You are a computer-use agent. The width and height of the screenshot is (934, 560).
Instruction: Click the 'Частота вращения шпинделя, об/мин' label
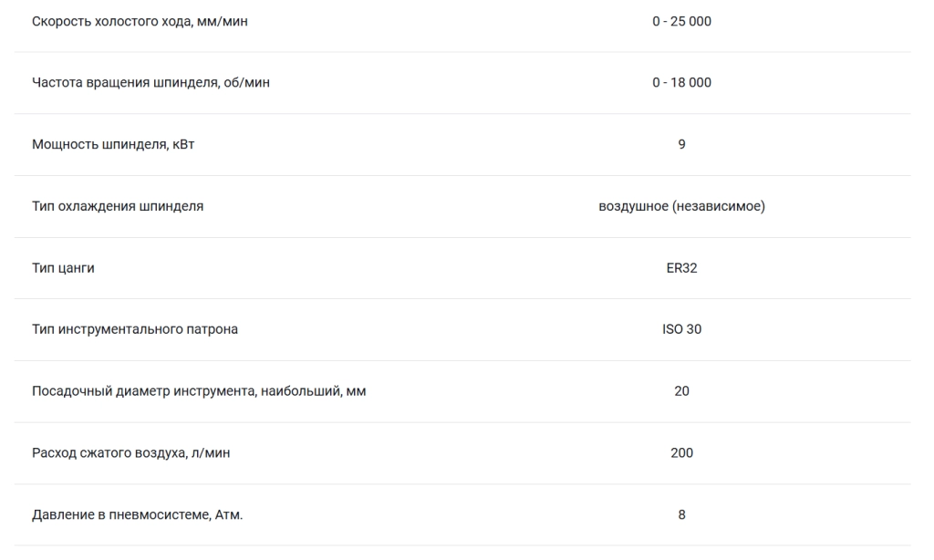coord(150,83)
